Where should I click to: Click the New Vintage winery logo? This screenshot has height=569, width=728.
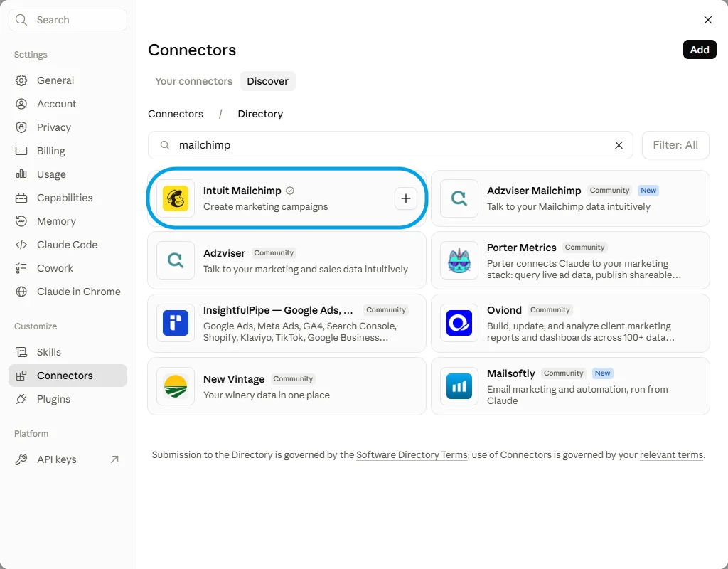(176, 386)
